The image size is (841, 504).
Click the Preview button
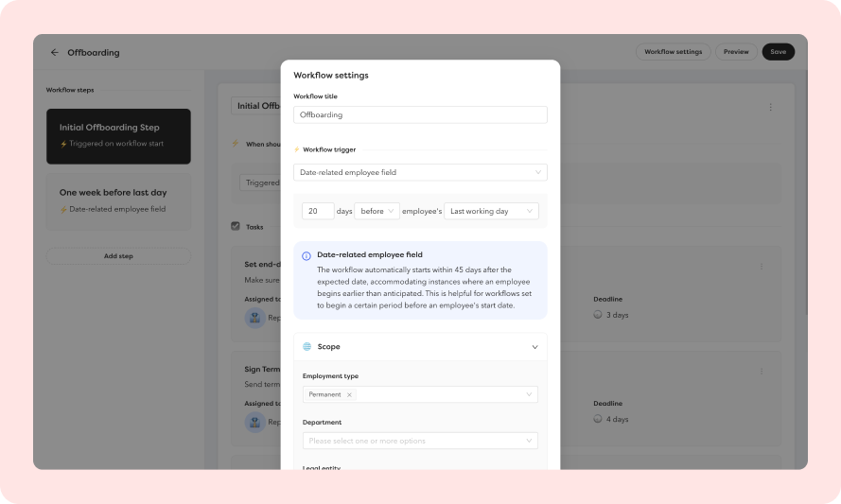(736, 52)
